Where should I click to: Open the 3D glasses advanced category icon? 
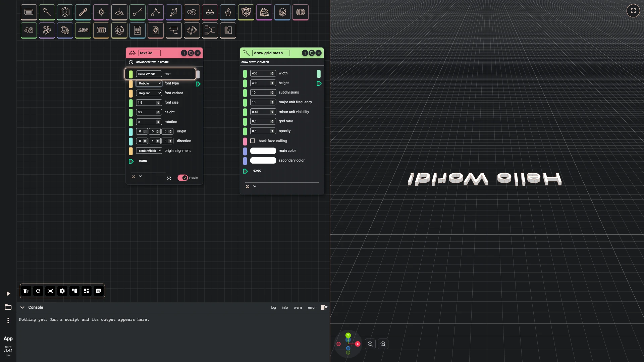click(x=210, y=12)
